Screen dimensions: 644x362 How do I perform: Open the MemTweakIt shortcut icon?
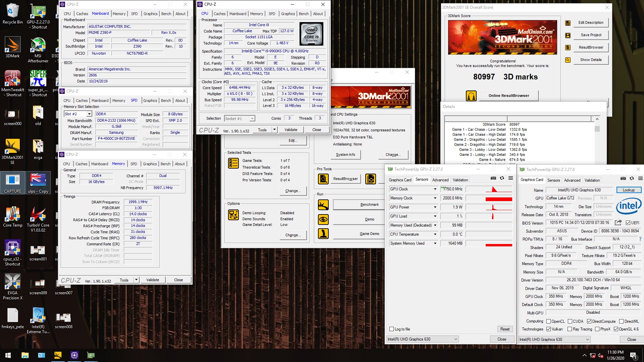[x=12, y=83]
